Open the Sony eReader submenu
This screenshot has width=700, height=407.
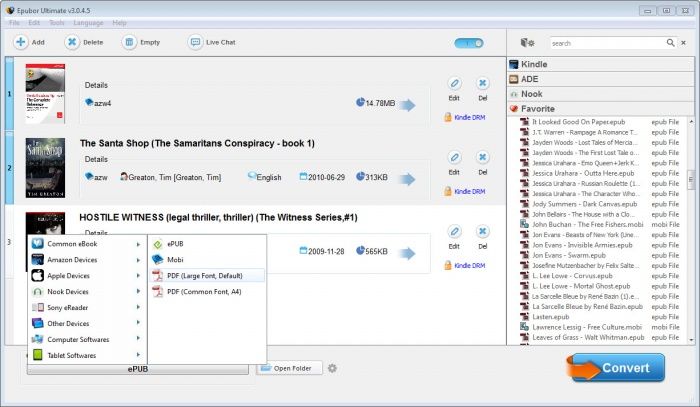pos(87,307)
